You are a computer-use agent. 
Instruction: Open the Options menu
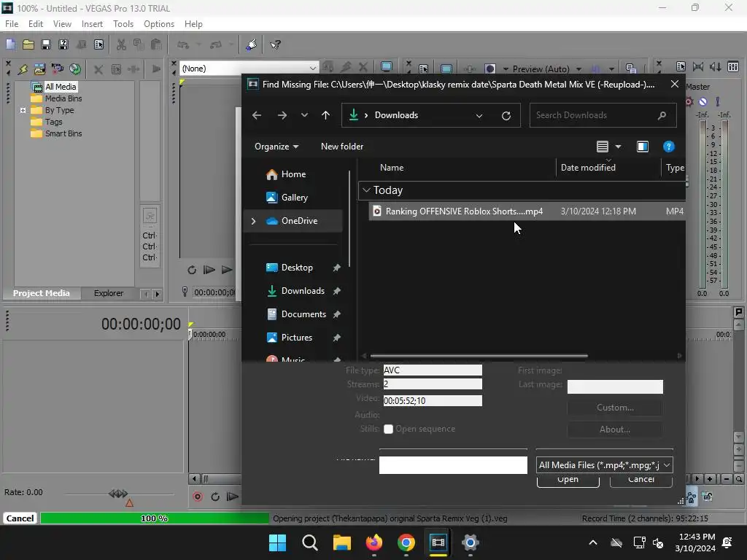click(x=159, y=24)
